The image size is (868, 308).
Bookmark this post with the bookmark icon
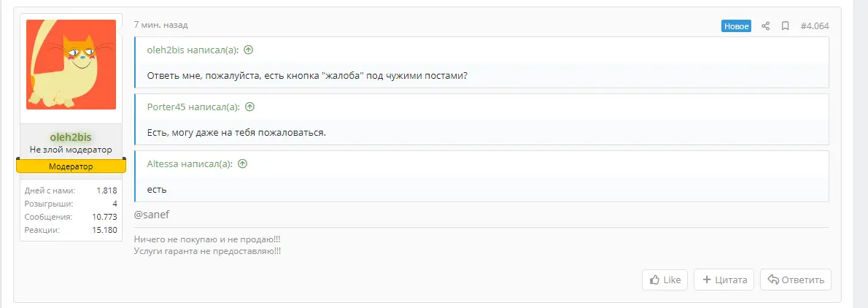(785, 26)
